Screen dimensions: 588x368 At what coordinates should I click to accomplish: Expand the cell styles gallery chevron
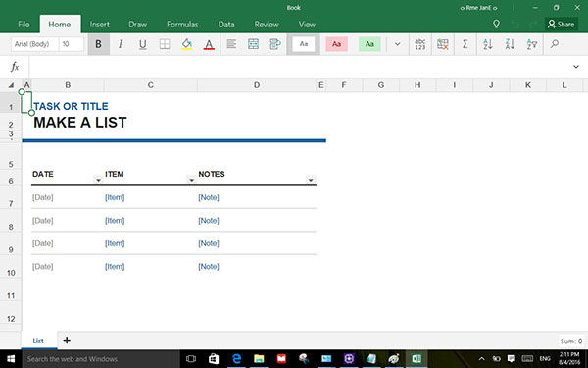(x=397, y=44)
